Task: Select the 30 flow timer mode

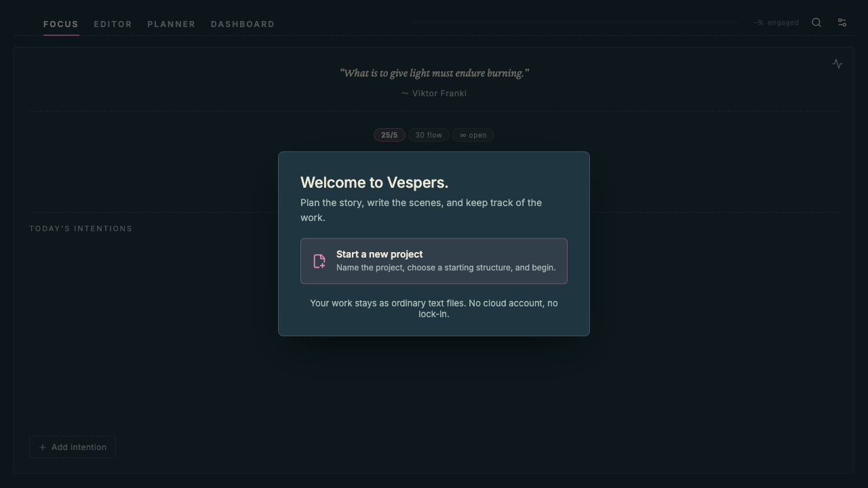Action: (x=429, y=135)
